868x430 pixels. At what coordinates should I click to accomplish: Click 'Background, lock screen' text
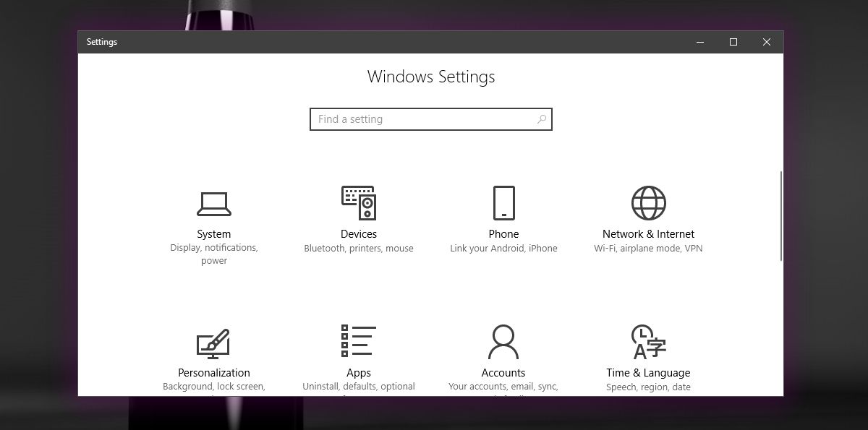pos(214,387)
